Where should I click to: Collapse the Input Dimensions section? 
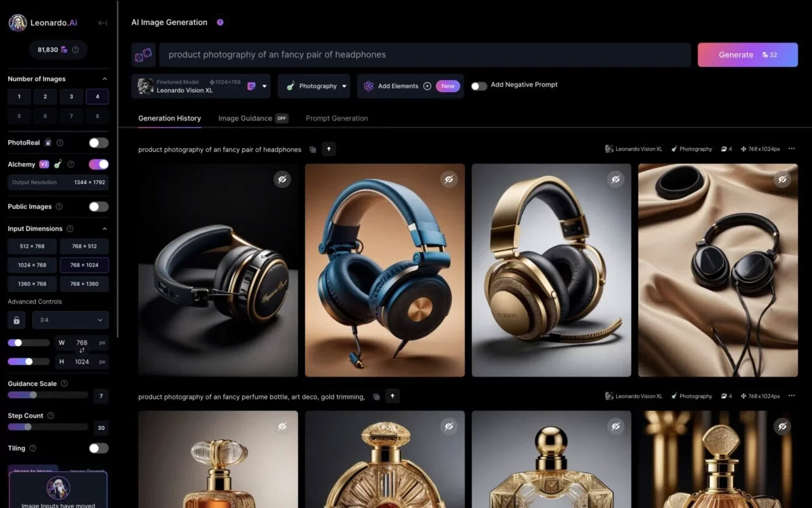(x=104, y=229)
